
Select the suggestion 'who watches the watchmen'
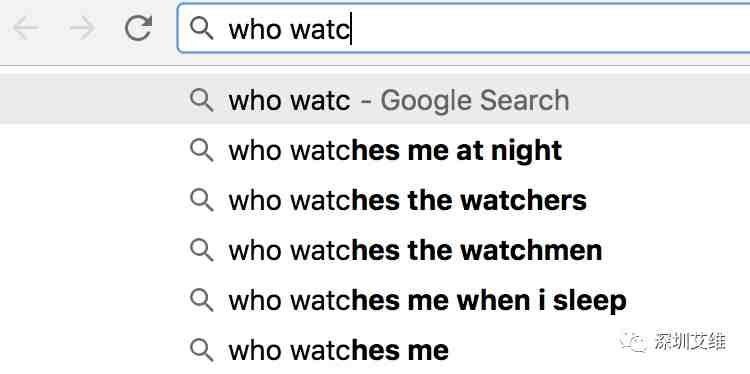(375, 250)
